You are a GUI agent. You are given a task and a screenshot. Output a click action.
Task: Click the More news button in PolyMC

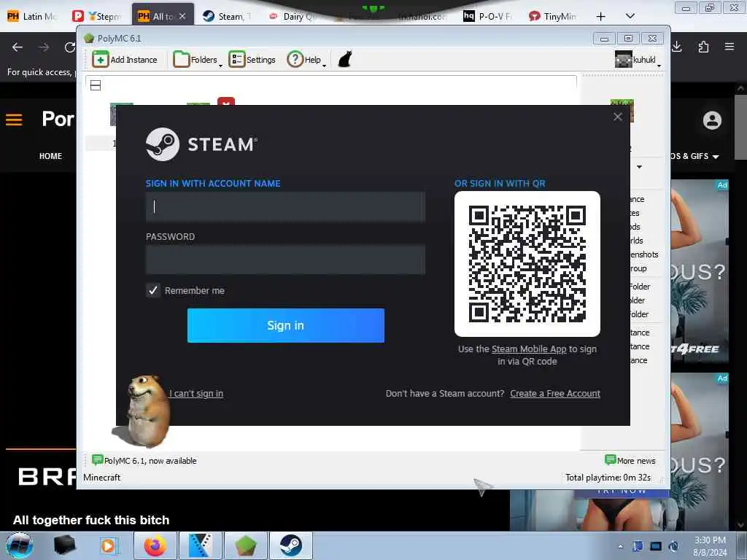(x=630, y=461)
